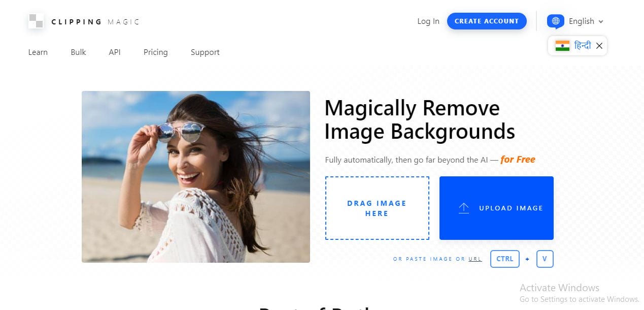This screenshot has height=310, width=644.
Task: Click the Drag Image Here drop zone
Action: pyautogui.click(x=377, y=208)
